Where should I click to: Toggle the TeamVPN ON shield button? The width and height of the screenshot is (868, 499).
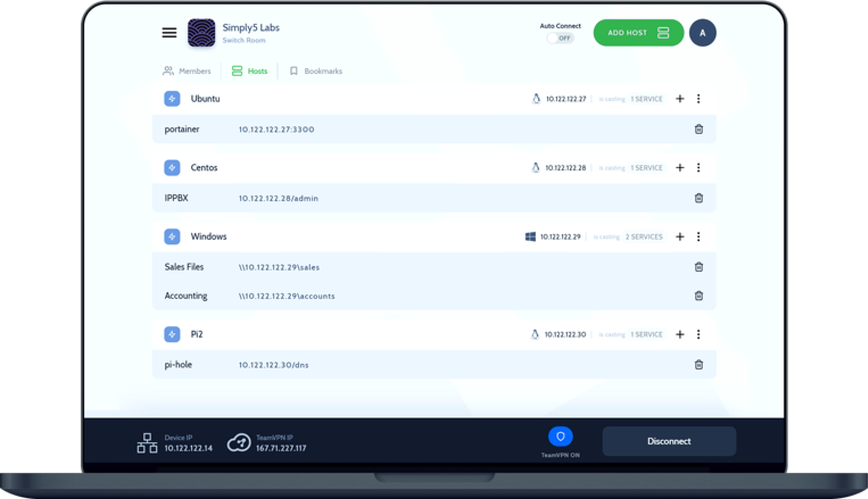point(560,437)
